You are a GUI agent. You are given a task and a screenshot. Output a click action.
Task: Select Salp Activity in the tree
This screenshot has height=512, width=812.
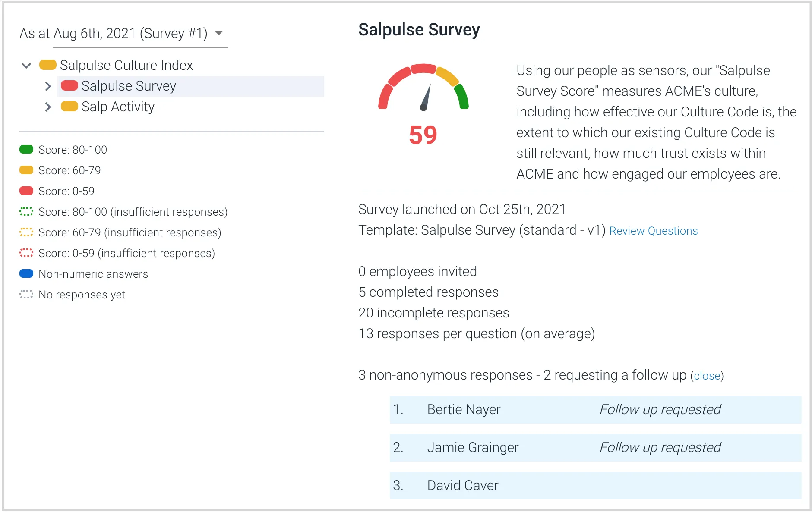click(x=118, y=107)
